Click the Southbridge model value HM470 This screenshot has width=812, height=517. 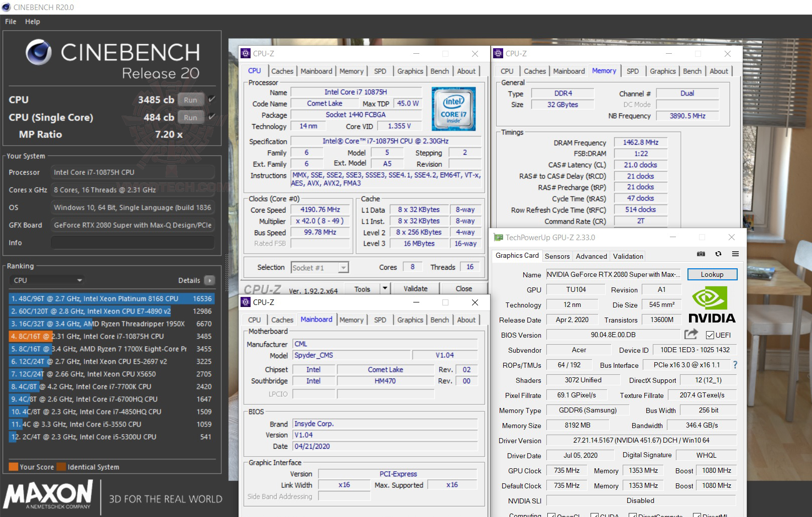tap(385, 381)
